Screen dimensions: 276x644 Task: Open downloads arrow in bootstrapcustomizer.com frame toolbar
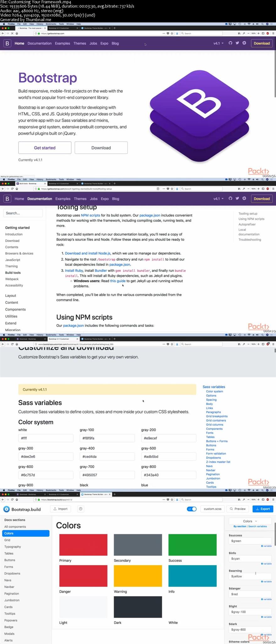pos(177,344)
